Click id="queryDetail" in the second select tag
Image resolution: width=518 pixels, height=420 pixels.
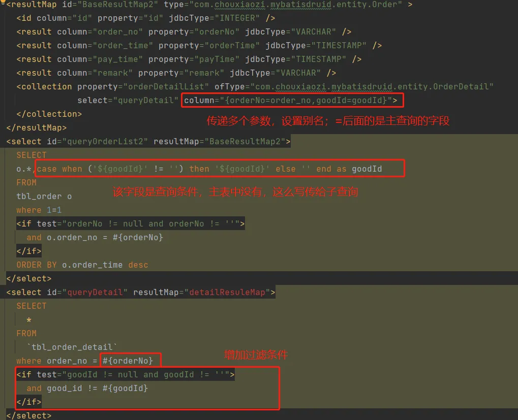pos(87,293)
